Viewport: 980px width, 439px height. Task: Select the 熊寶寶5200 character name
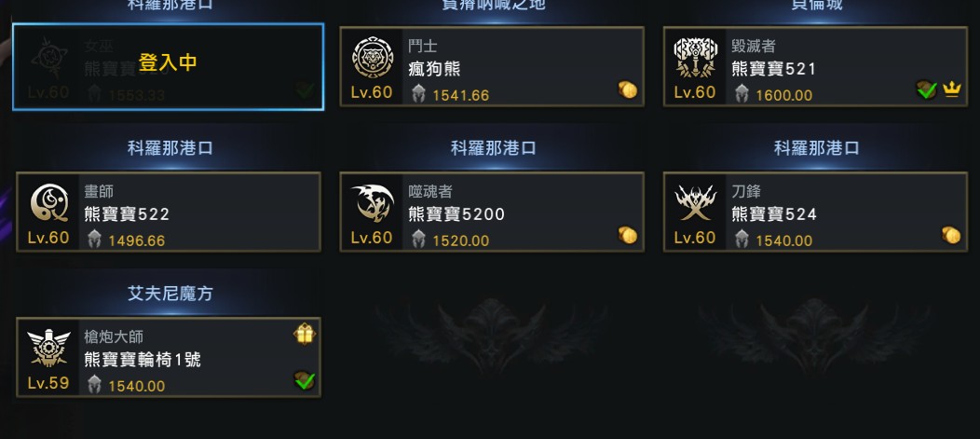pyautogui.click(x=456, y=213)
